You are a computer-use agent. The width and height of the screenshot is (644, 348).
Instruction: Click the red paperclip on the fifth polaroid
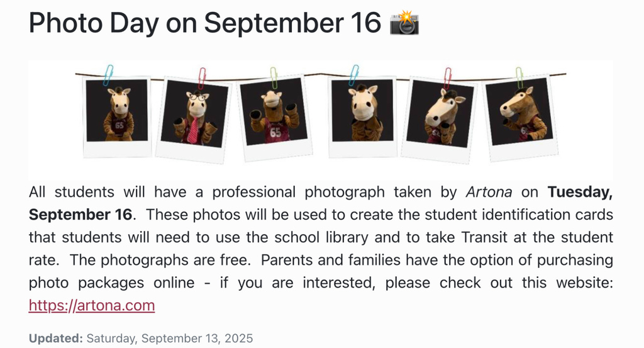click(x=447, y=77)
